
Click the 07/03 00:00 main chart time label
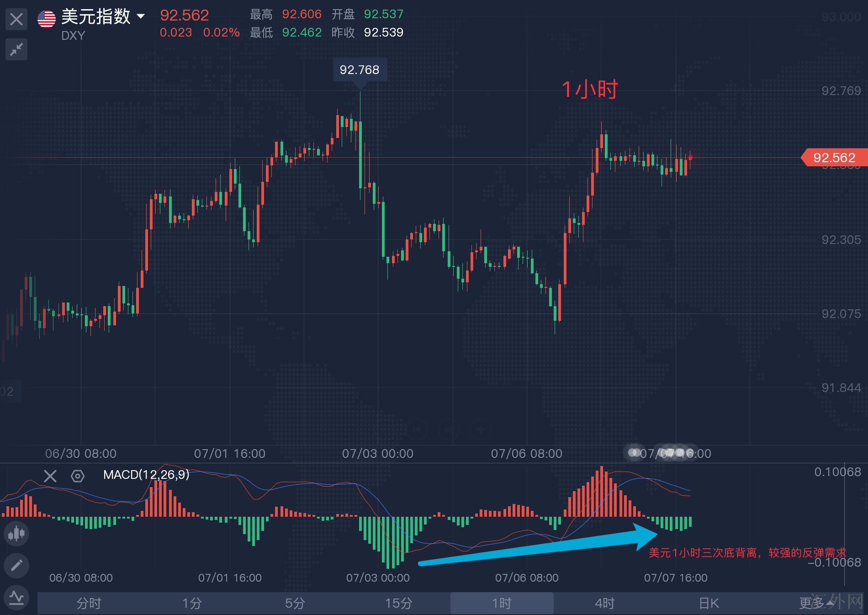(378, 454)
